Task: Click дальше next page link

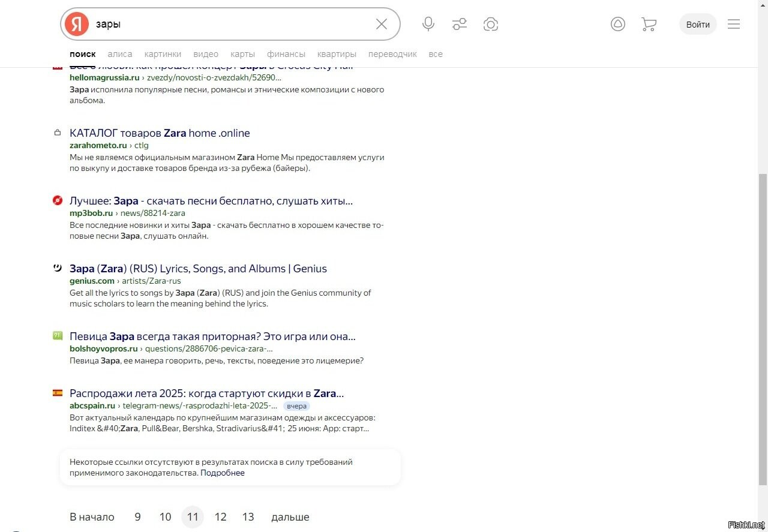Action: point(290,517)
